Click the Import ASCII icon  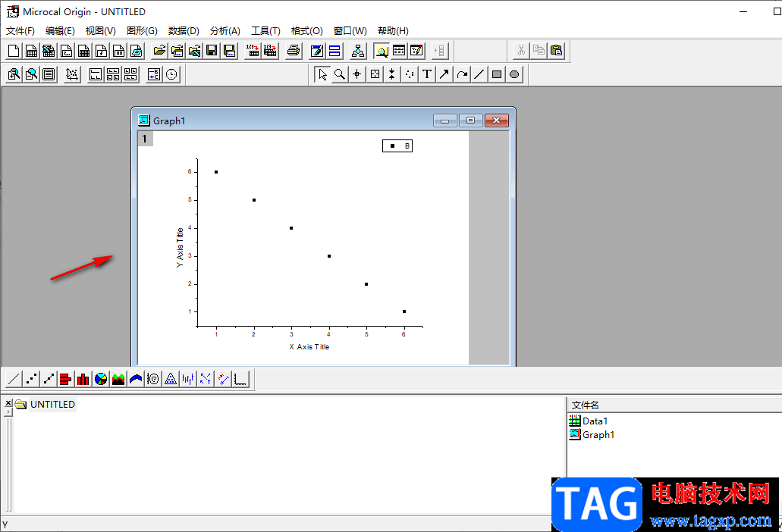pyautogui.click(x=253, y=51)
